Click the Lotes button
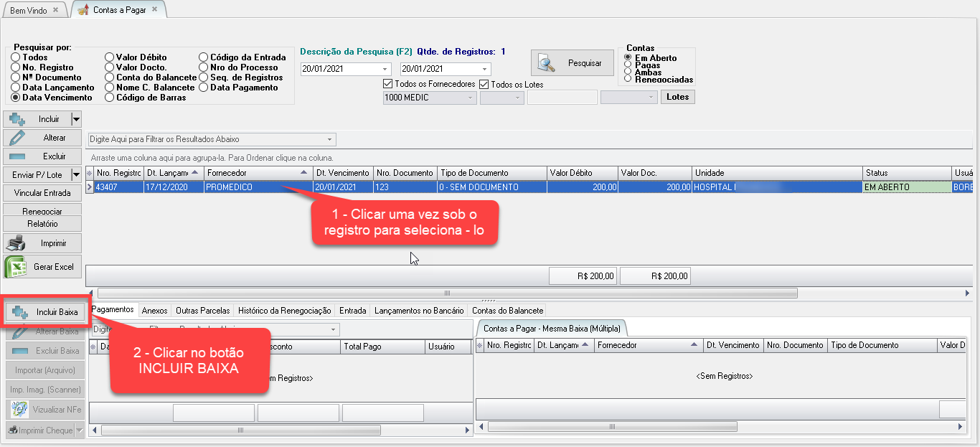980x447 pixels. coord(677,97)
